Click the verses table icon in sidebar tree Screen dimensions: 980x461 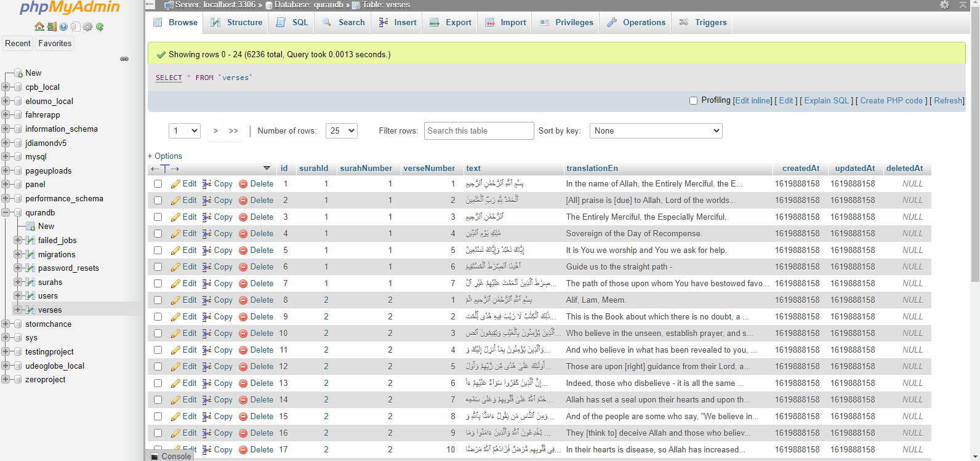click(30, 310)
